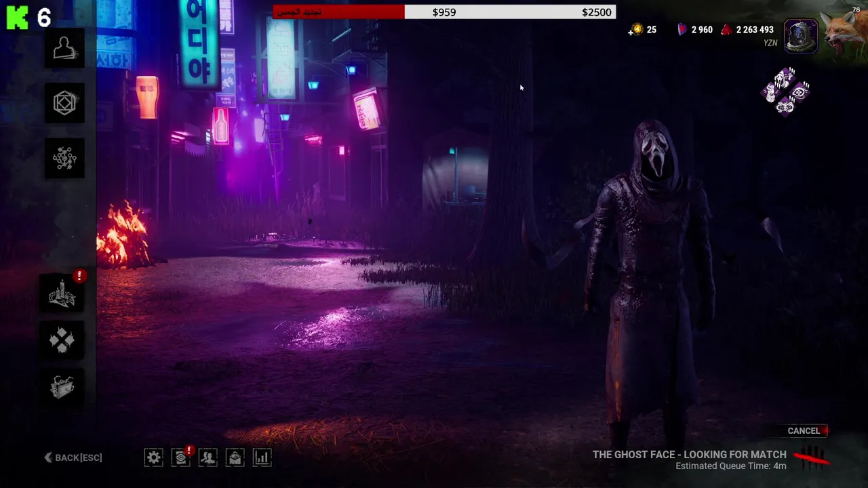The height and width of the screenshot is (488, 868).
Task: Click the Iridescent Shards purple gem icon
Action: 682,30
